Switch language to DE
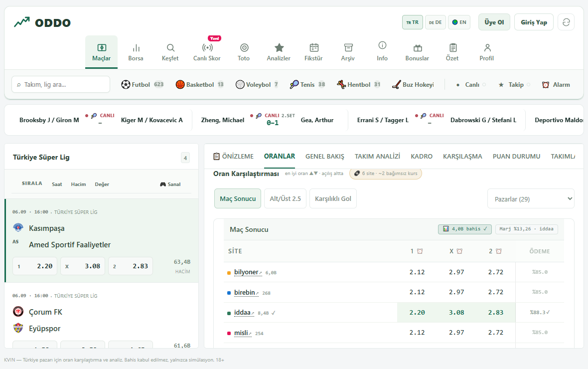This screenshot has width=588, height=369. coord(436,22)
